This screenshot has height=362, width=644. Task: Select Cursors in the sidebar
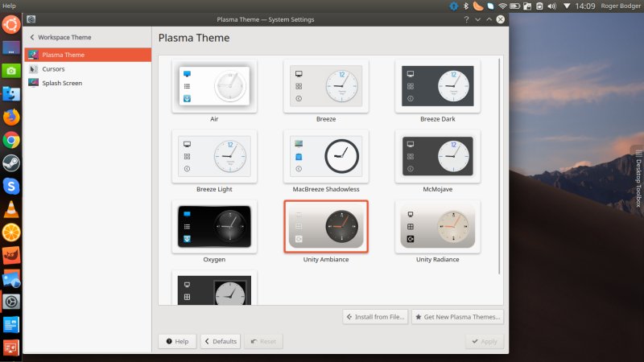click(x=53, y=69)
